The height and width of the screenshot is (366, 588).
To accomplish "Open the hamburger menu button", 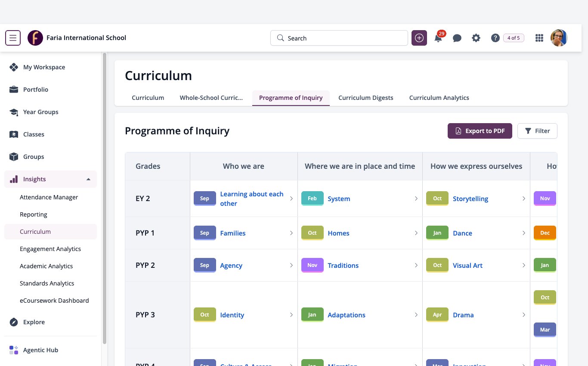I will (x=13, y=38).
